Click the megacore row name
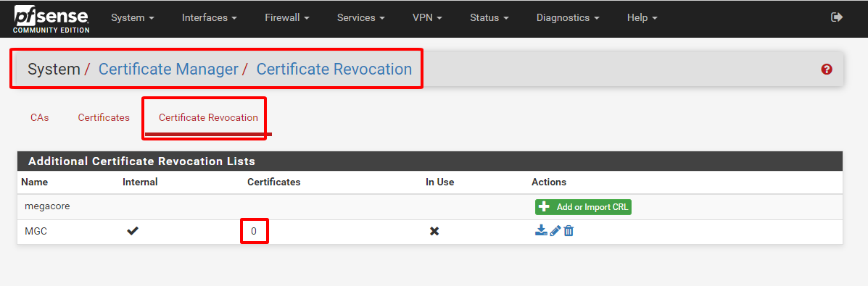 pyautogui.click(x=47, y=206)
